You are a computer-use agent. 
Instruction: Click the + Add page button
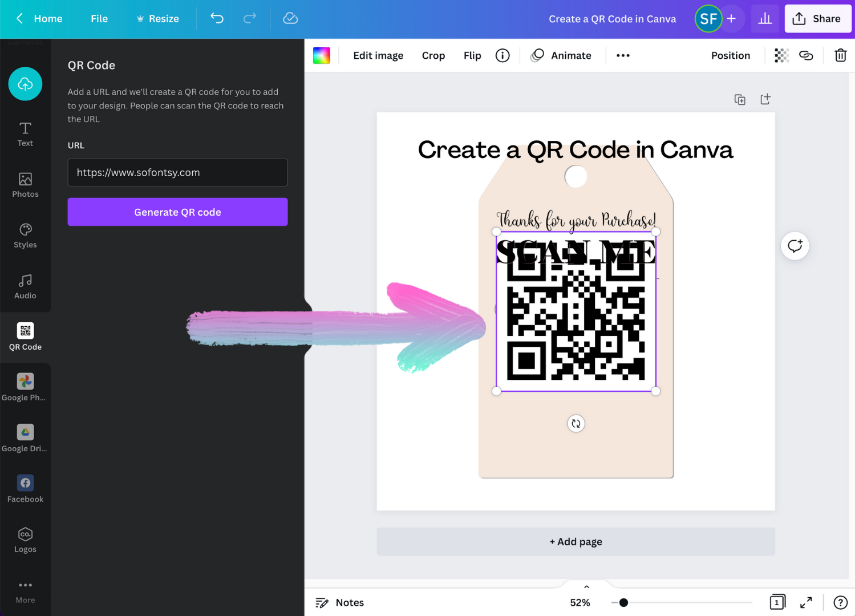pos(576,542)
